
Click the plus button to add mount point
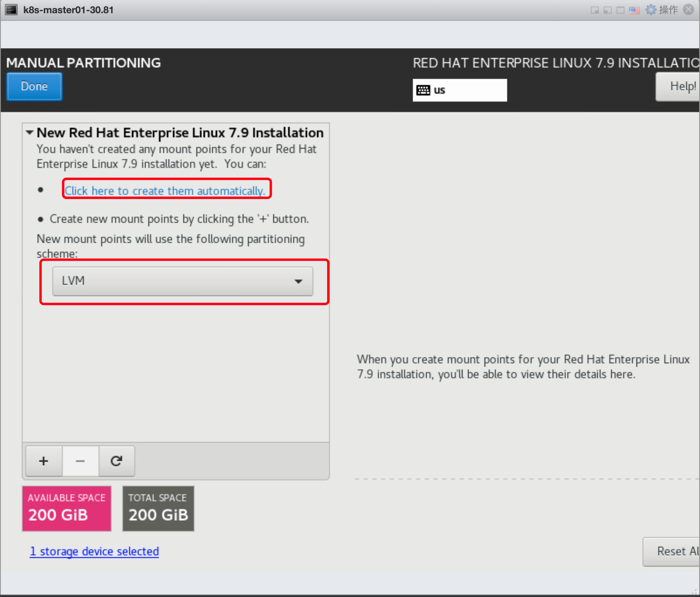tap(44, 461)
